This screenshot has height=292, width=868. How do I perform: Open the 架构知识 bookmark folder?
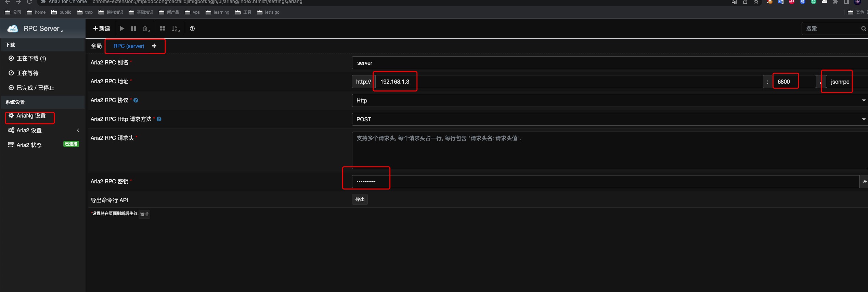point(111,12)
